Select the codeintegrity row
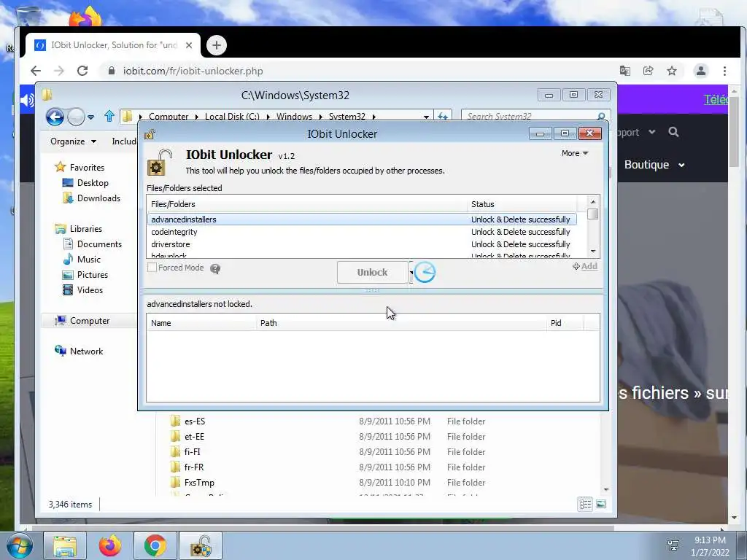 (362, 232)
